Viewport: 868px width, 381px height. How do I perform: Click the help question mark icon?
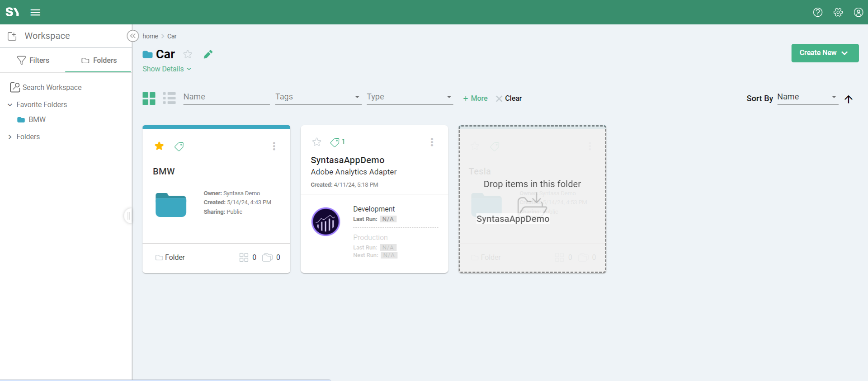(x=817, y=12)
